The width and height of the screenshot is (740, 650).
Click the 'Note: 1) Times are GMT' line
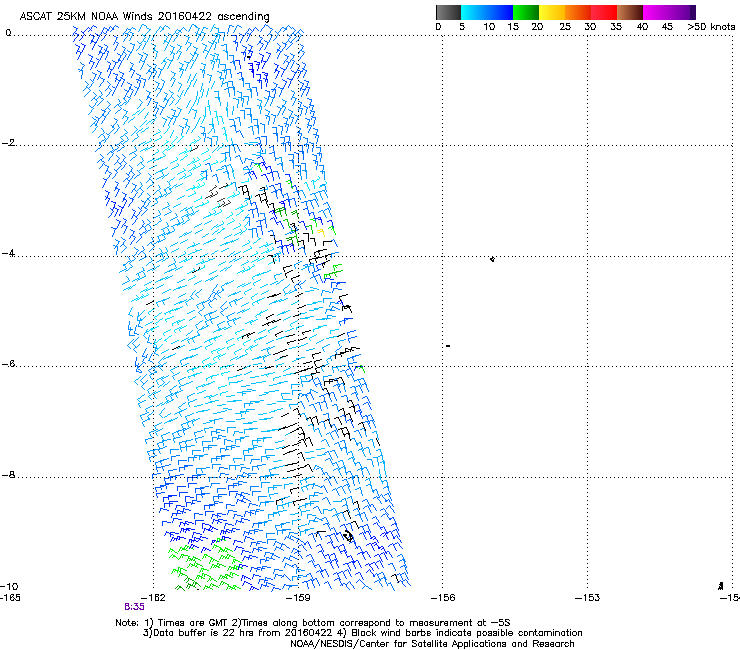313,623
